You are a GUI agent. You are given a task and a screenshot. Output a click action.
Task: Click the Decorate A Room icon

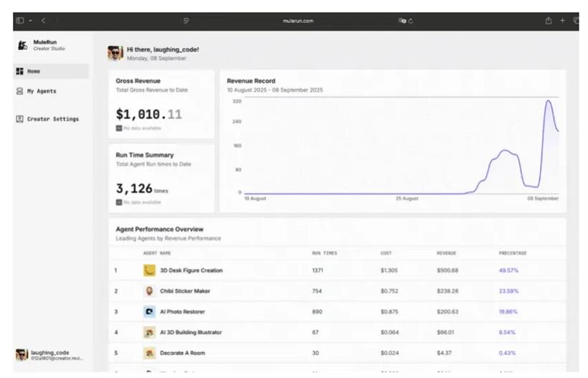click(x=149, y=353)
